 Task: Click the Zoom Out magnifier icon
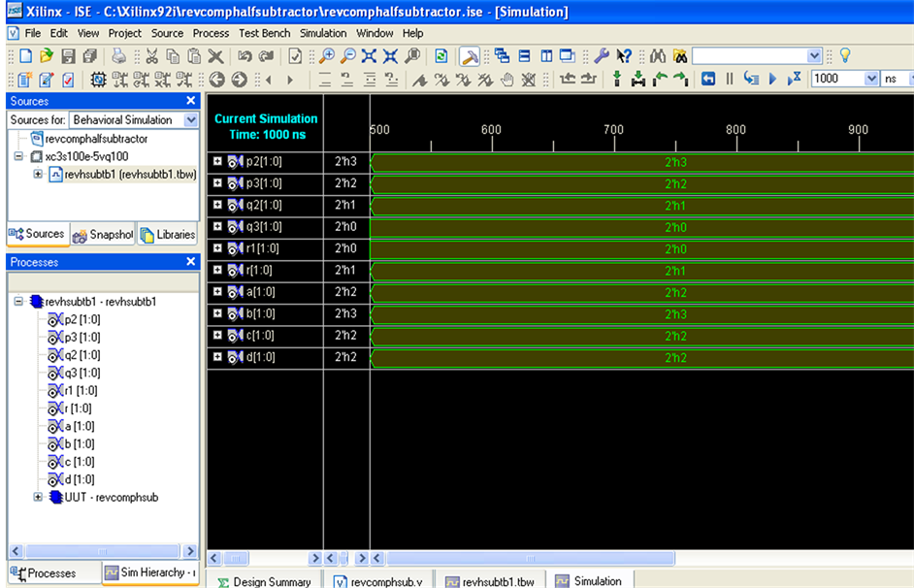347,56
